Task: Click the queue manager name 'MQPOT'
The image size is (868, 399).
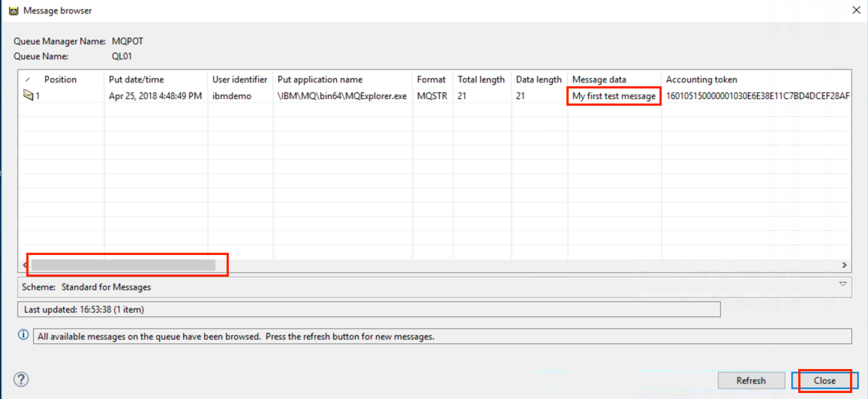Action: coord(128,41)
